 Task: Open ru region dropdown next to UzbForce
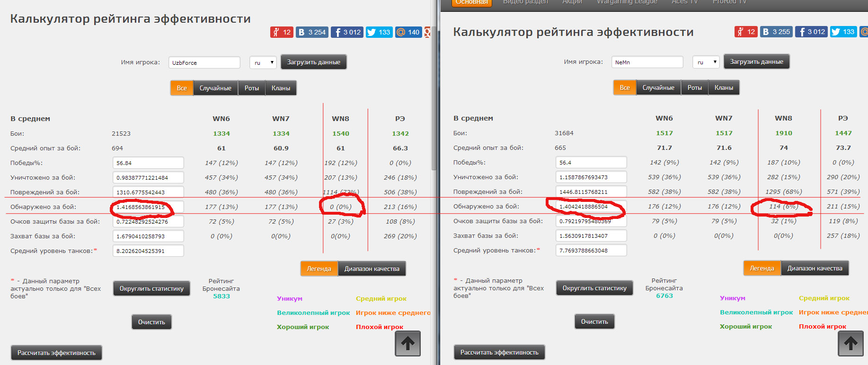263,62
